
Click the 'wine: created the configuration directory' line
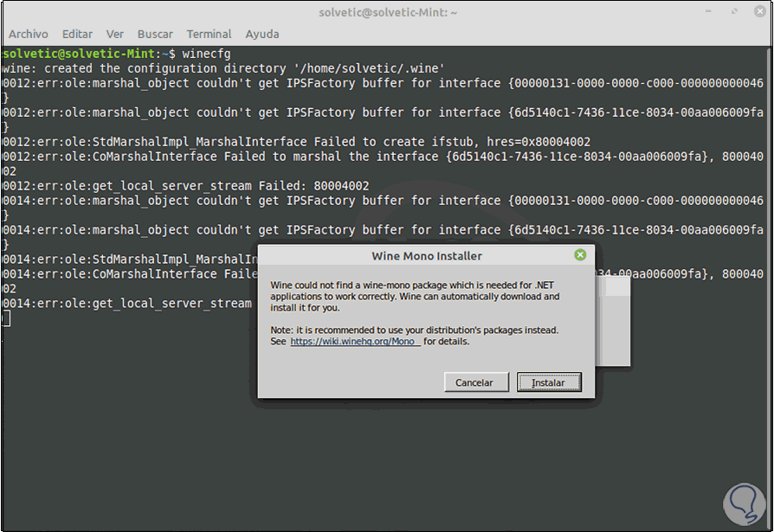click(x=223, y=68)
